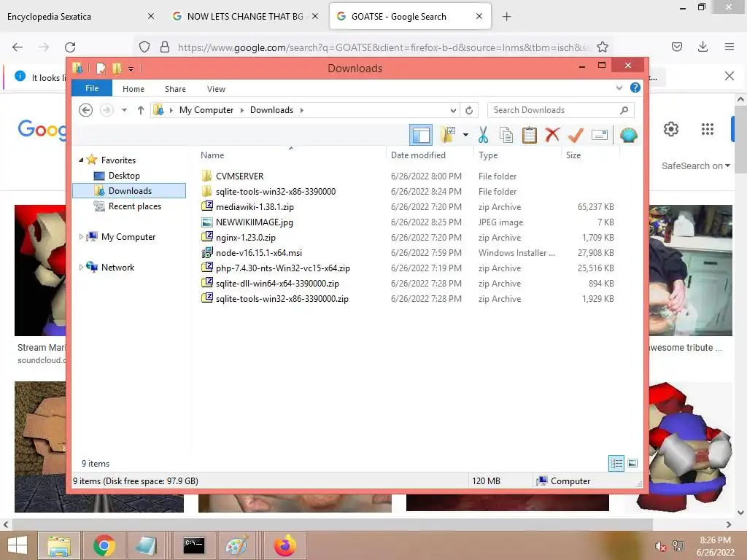Open Command Prompt from the taskbar

click(x=194, y=545)
